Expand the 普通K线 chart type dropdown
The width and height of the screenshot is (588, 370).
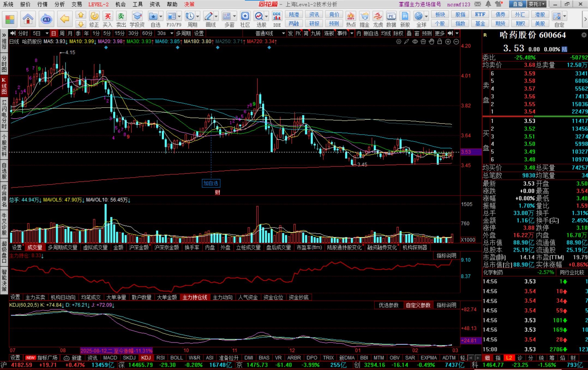[283, 33]
